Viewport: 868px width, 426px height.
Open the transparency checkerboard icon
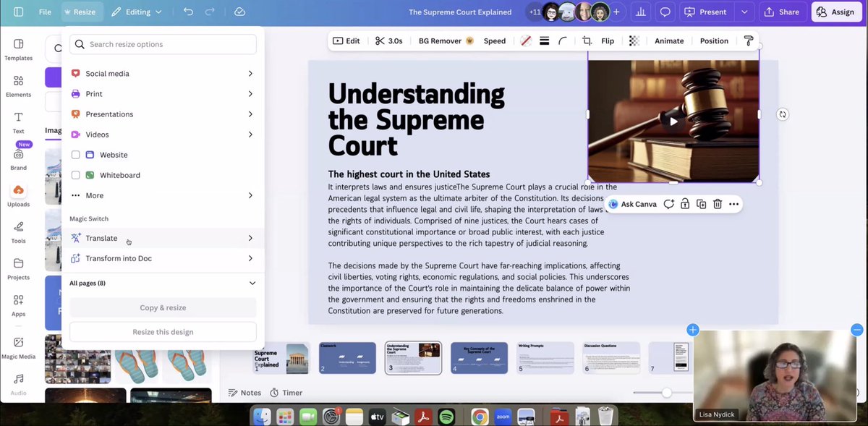coord(634,41)
